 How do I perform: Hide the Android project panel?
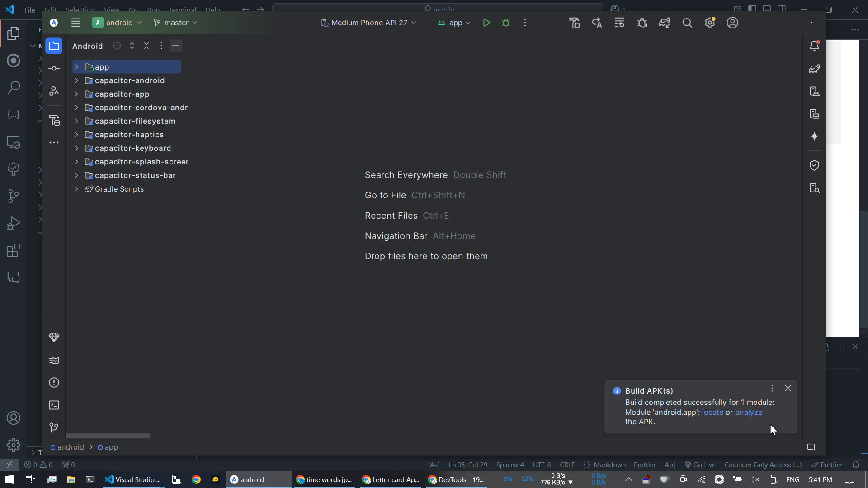(176, 46)
